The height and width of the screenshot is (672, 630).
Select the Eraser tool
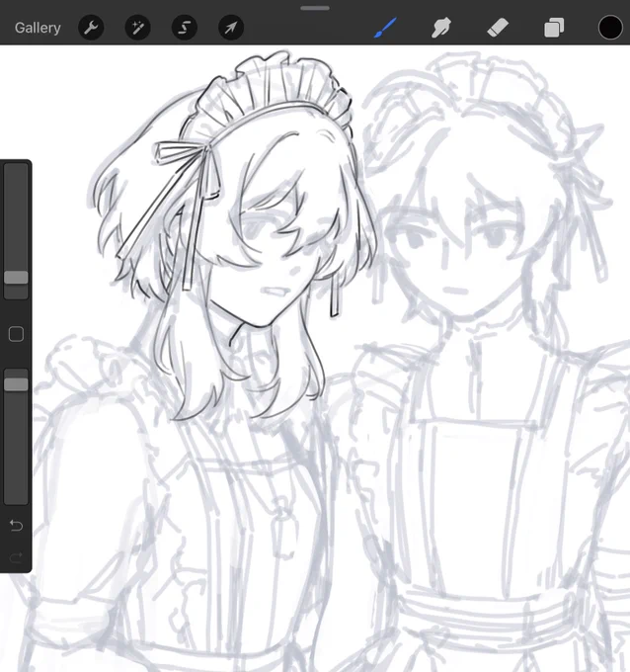(498, 28)
